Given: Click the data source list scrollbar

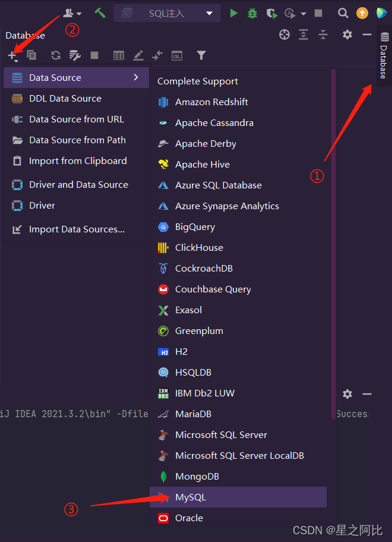Looking at the screenshot, I should (333, 244).
